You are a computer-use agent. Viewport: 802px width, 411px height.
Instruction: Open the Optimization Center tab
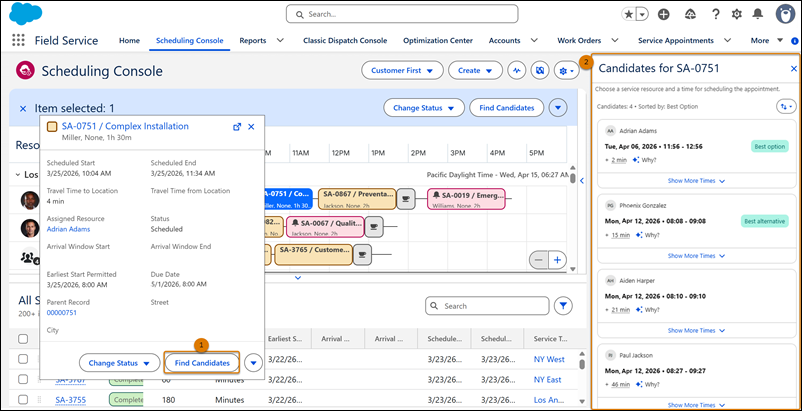point(438,40)
